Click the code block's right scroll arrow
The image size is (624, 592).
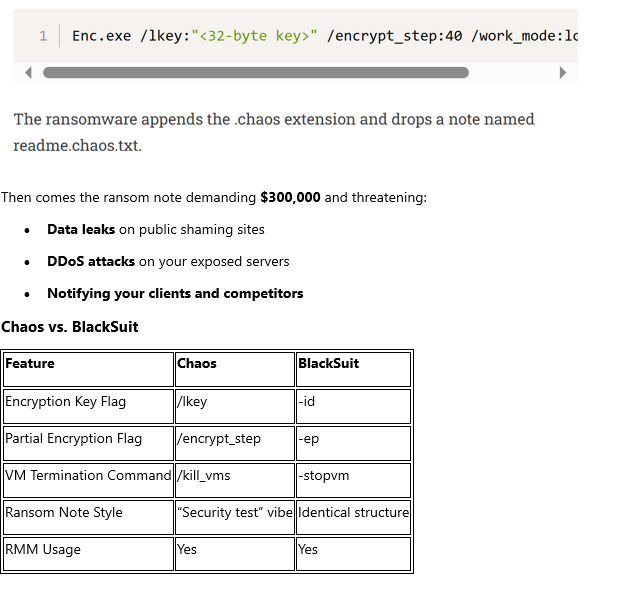562,73
